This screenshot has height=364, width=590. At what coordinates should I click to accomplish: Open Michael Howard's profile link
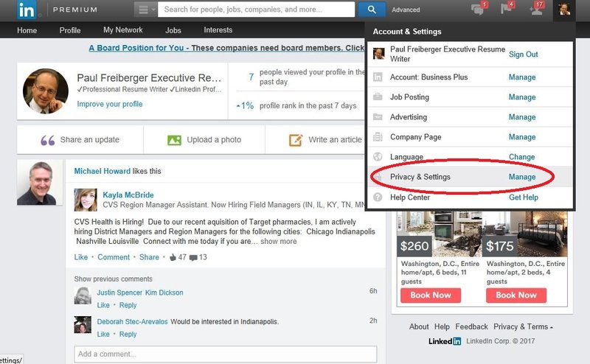[x=102, y=171]
